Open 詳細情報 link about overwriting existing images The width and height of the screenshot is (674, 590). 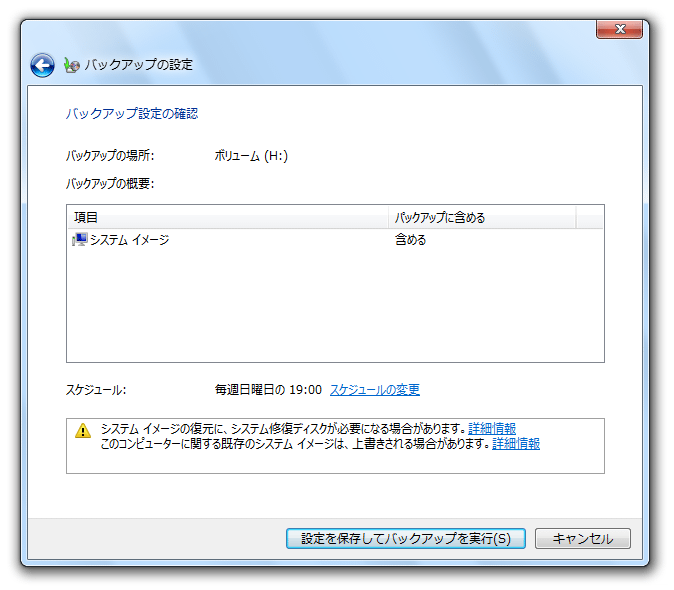516,443
